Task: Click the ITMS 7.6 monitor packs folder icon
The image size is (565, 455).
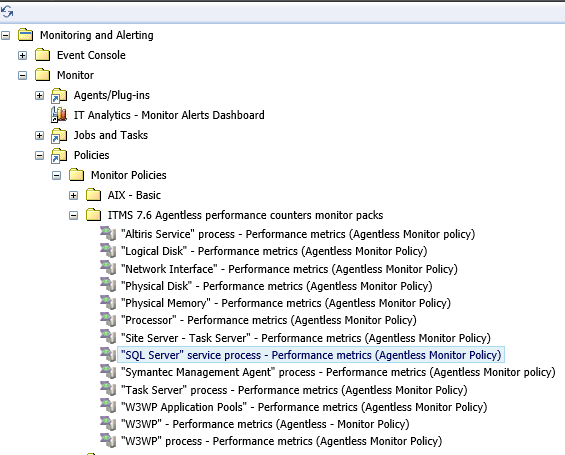Action: point(93,215)
